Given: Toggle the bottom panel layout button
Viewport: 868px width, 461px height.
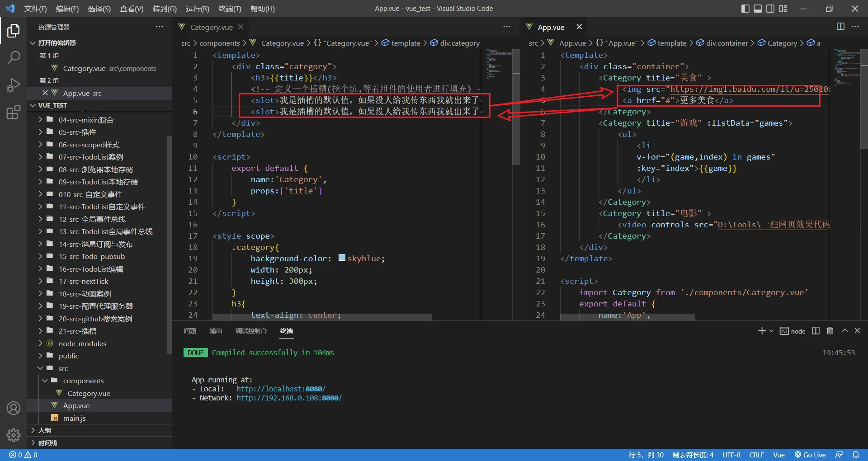Looking at the screenshot, I should coord(758,9).
